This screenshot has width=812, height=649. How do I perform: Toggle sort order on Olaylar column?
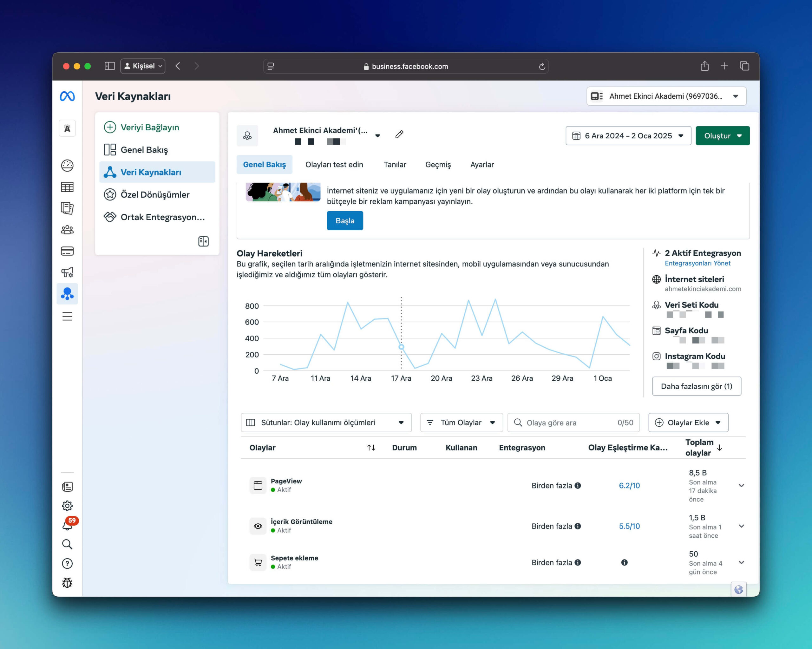click(x=371, y=448)
